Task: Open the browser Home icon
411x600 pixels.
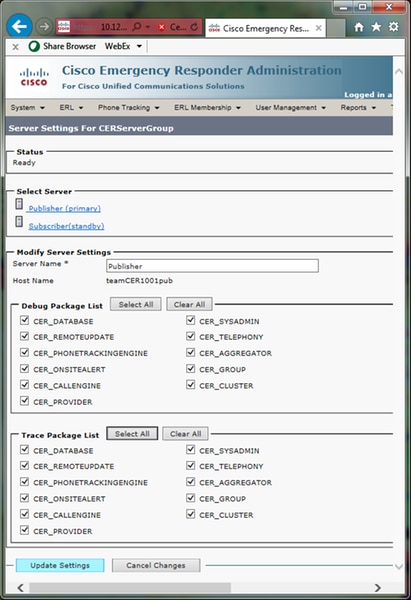Action: (x=359, y=27)
